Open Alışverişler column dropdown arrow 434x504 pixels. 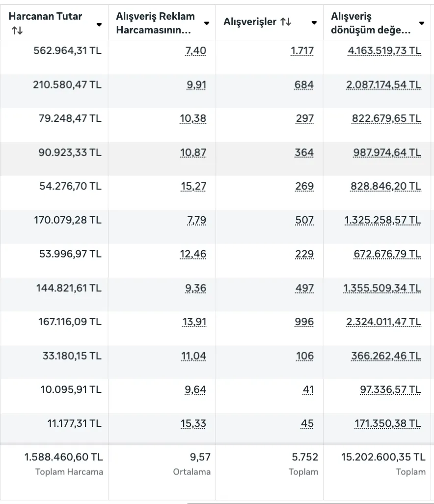tap(314, 23)
